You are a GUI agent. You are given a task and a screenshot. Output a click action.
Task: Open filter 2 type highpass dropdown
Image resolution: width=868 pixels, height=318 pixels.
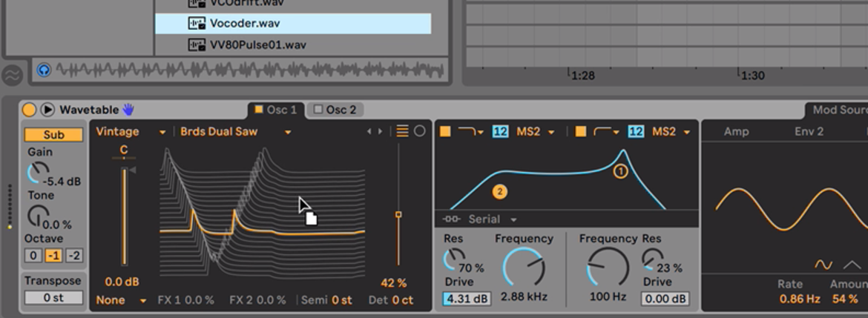[606, 132]
